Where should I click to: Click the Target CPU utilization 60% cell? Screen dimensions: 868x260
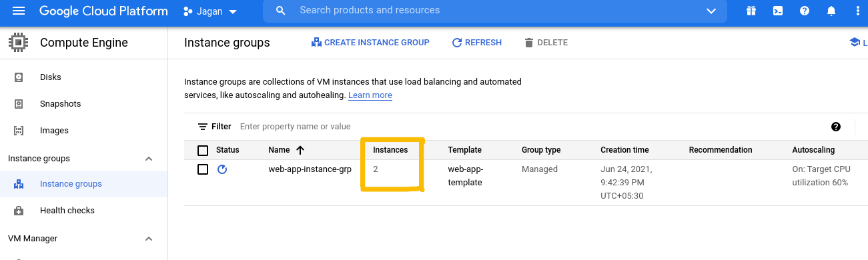821,176
